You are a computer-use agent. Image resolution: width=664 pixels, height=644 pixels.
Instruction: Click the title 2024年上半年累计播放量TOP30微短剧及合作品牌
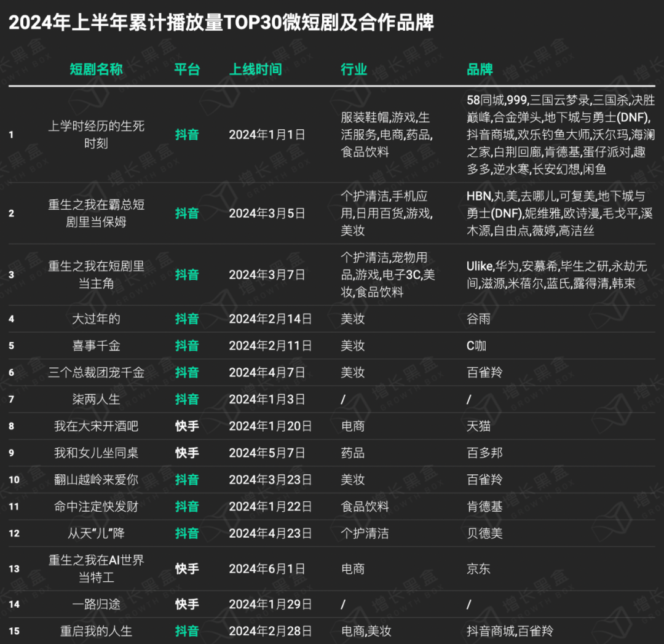coord(221,23)
